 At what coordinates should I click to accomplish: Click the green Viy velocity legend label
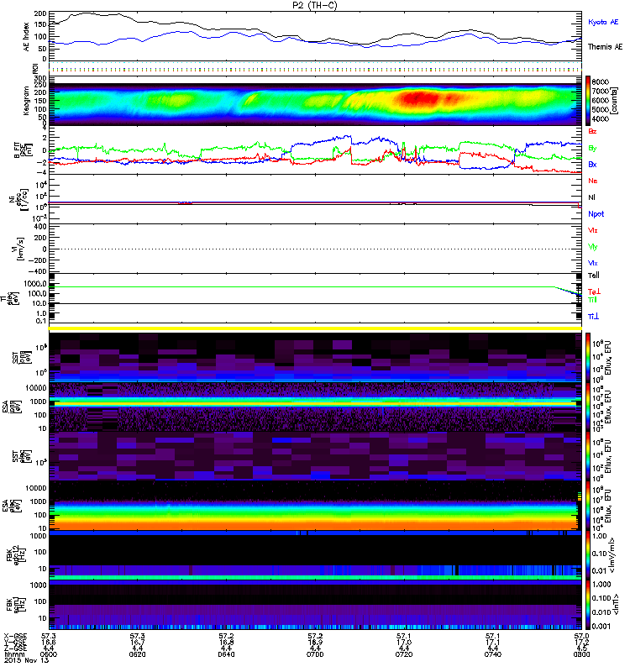click(x=593, y=247)
